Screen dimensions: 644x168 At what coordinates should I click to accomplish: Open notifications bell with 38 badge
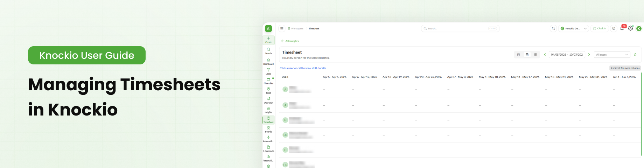(x=622, y=28)
